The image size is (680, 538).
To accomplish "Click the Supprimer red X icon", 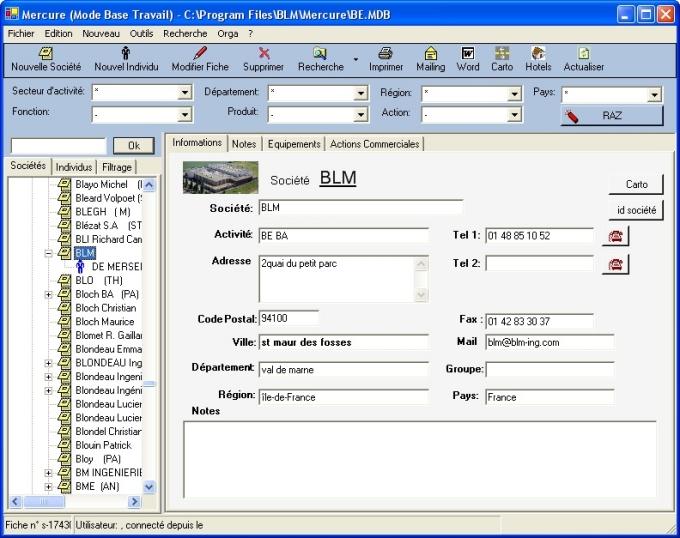I will click(x=263, y=54).
